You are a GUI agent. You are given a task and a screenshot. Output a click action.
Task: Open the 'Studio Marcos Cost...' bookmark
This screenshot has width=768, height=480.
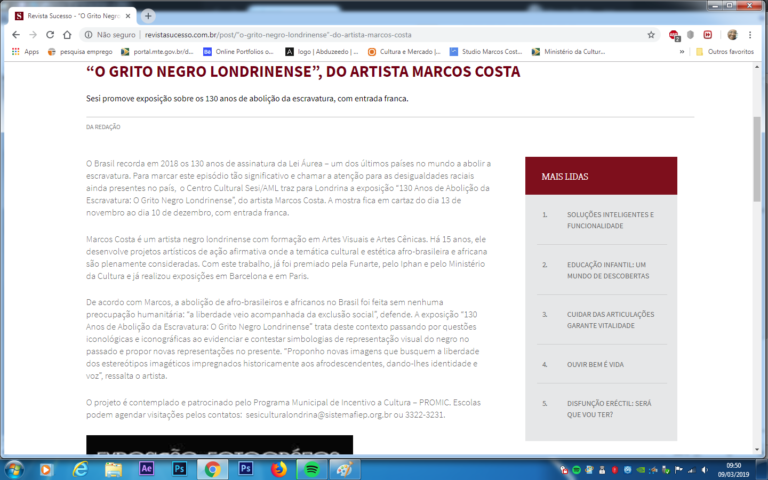click(x=486, y=51)
